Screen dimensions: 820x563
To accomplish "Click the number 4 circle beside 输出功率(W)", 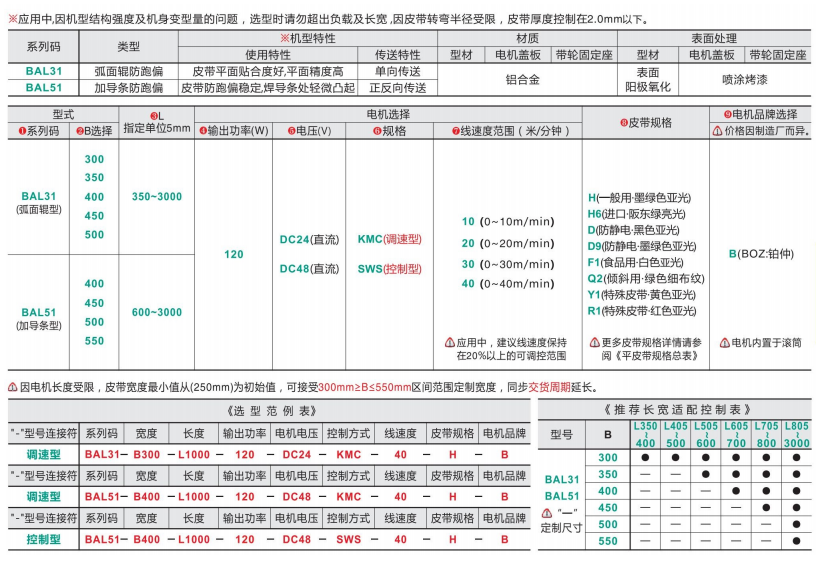I will [202, 131].
